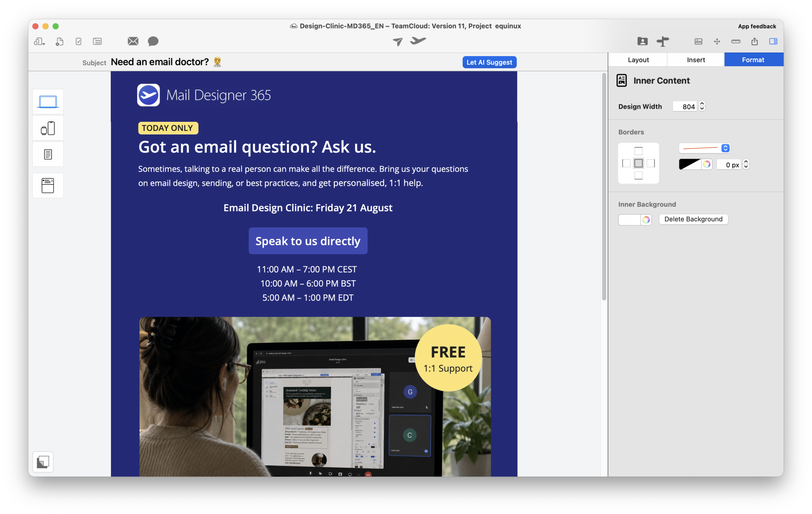Toggle the ruler toolbar icon

coord(736,42)
